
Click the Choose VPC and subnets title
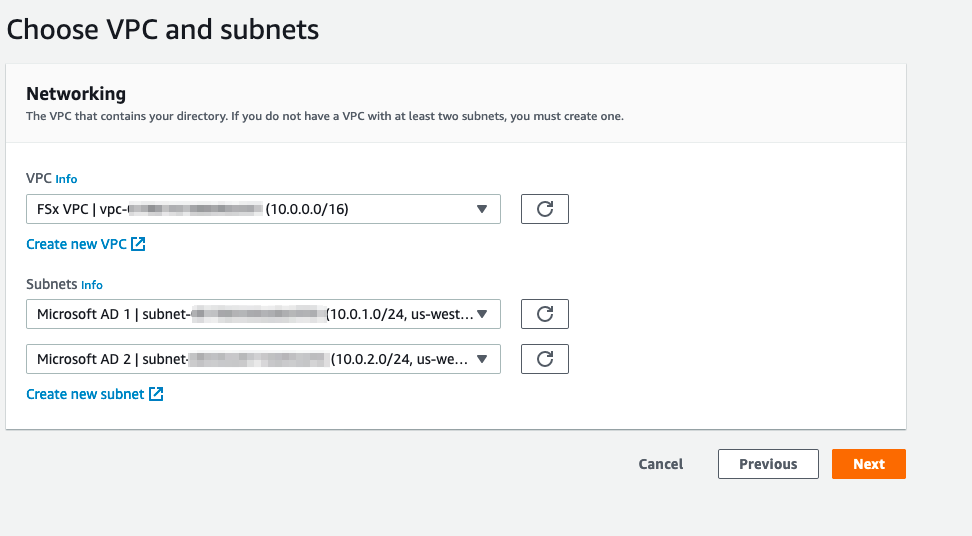[x=163, y=29]
